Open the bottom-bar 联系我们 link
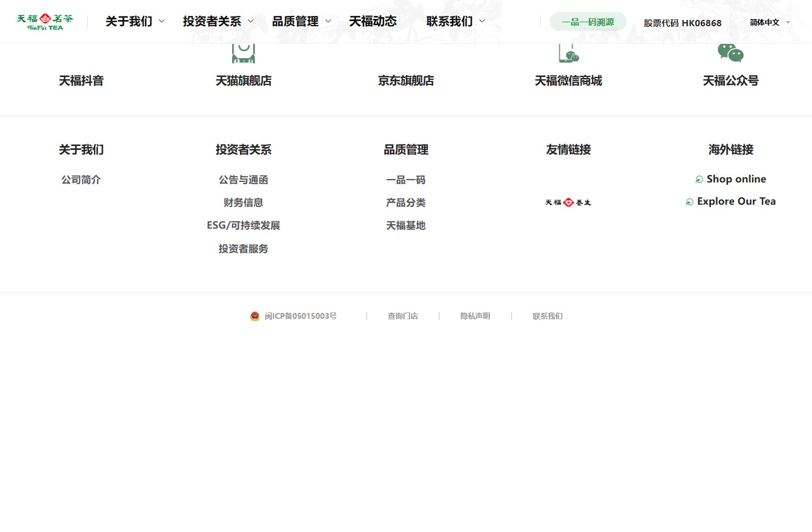Viewport: 812px width, 532px height. pyautogui.click(x=547, y=316)
